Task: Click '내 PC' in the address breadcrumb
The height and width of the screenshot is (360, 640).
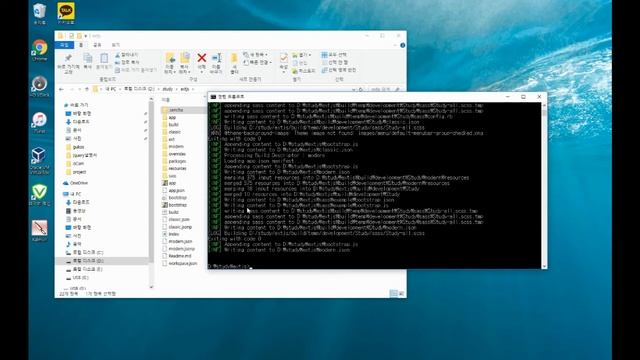Action: (x=111, y=89)
